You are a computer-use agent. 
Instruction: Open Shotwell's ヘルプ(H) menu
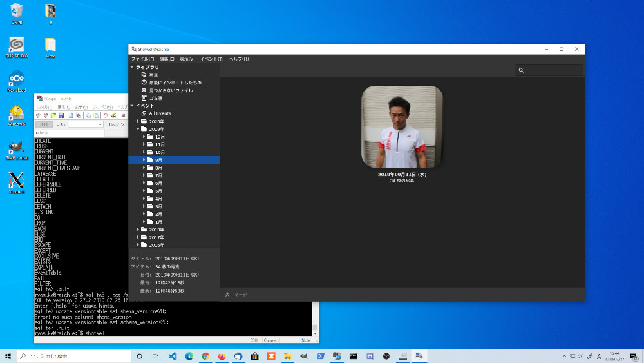(x=239, y=59)
